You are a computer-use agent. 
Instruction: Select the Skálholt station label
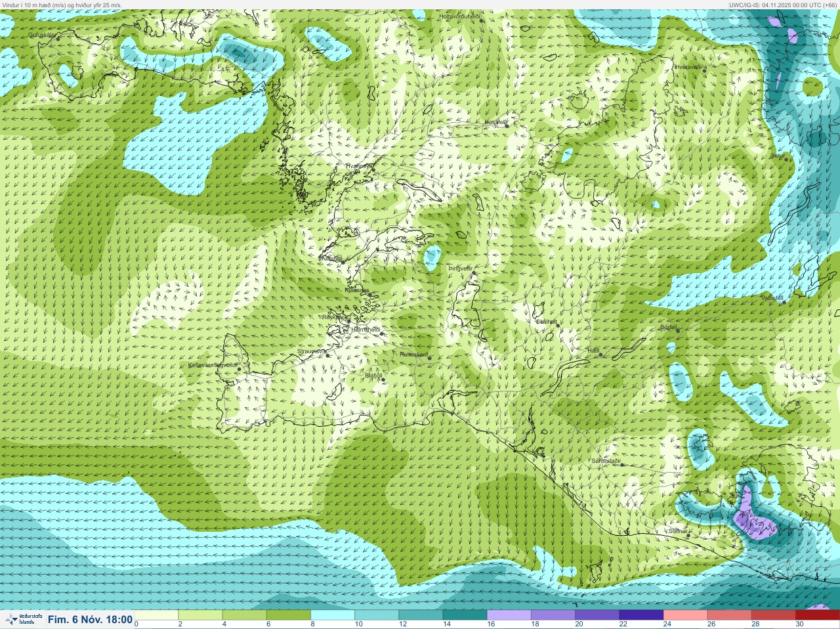point(547,322)
